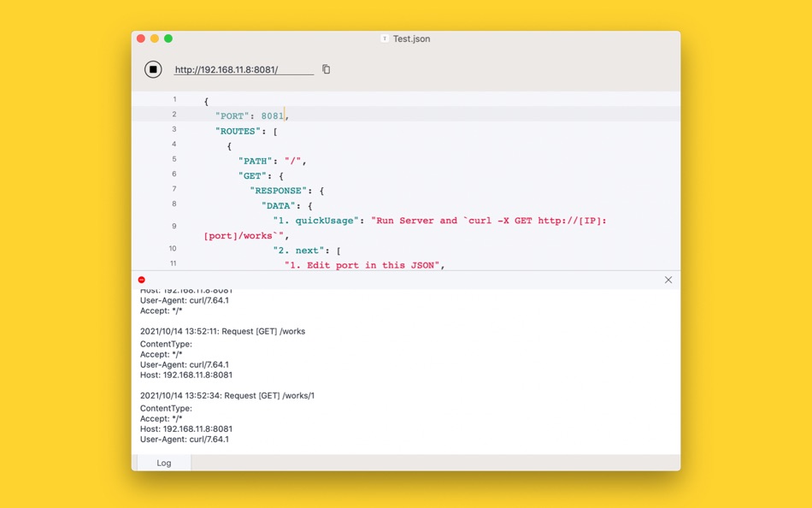Click line number 11 in gutter

[173, 263]
